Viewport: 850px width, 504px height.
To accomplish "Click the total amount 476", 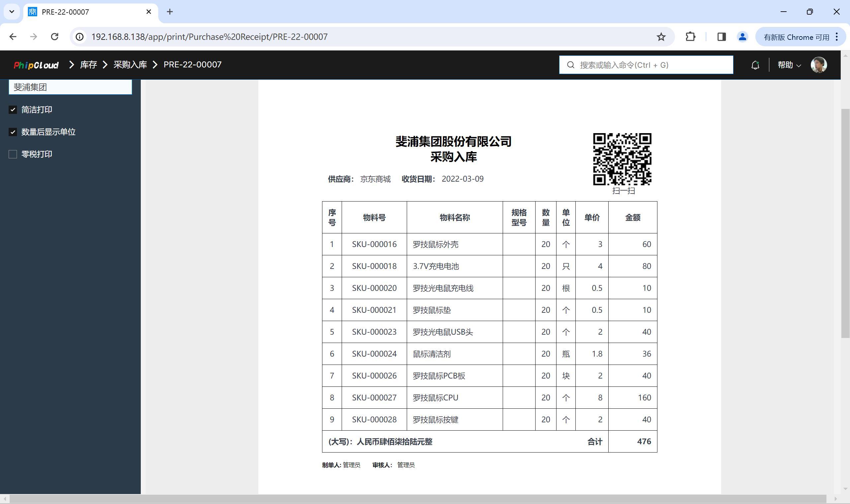I will point(644,442).
